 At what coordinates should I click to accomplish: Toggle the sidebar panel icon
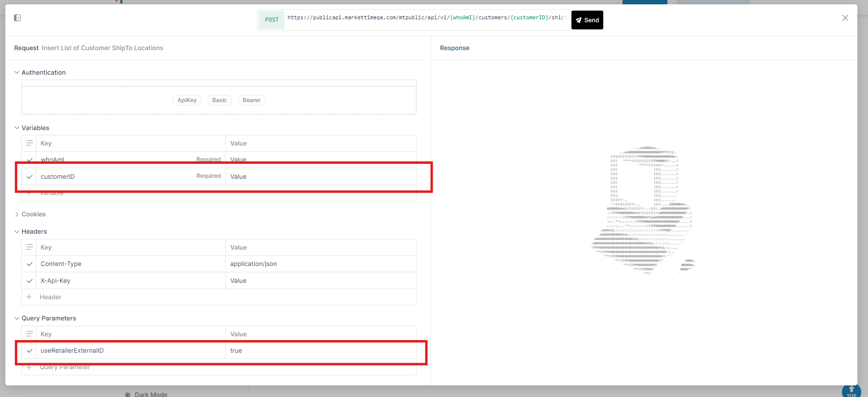click(17, 18)
